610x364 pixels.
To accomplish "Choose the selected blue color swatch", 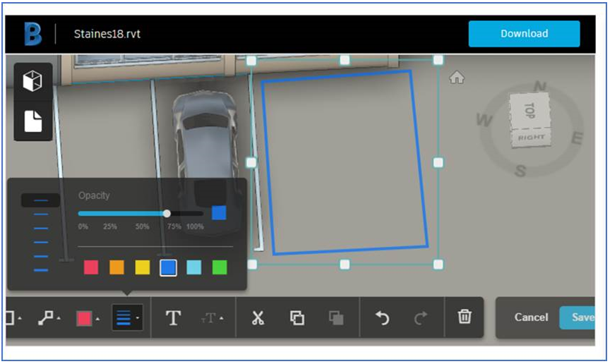I will click(x=168, y=267).
